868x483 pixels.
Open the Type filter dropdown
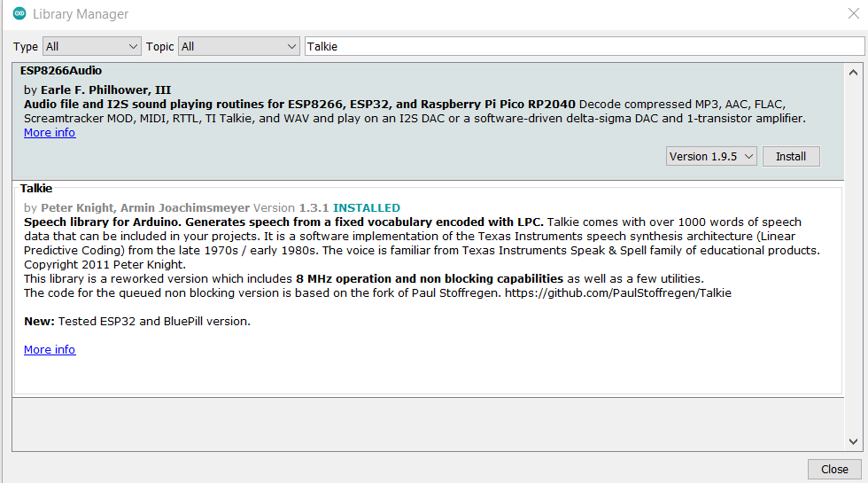[x=92, y=46]
